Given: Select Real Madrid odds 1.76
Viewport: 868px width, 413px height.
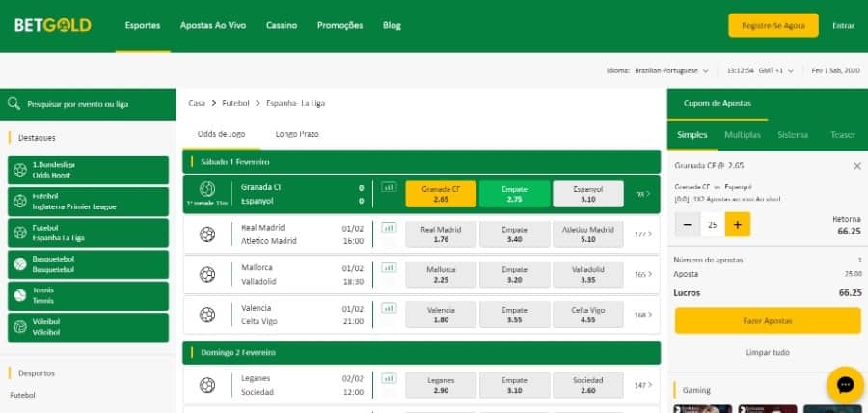Looking at the screenshot, I should pyautogui.click(x=441, y=234).
